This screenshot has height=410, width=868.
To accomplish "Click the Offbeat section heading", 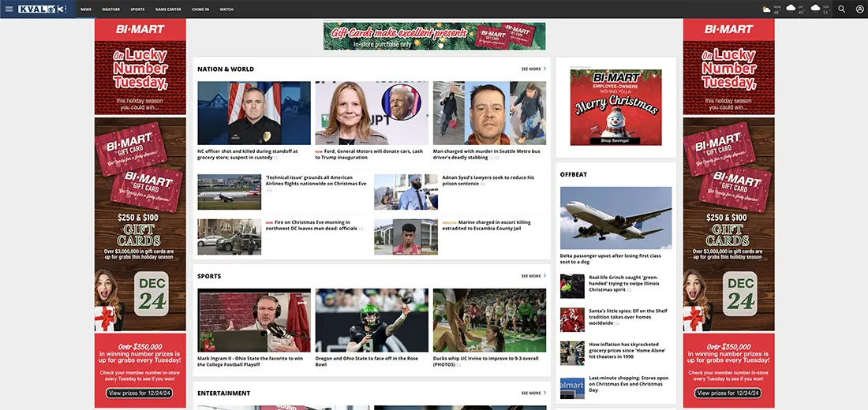I will point(574,174).
